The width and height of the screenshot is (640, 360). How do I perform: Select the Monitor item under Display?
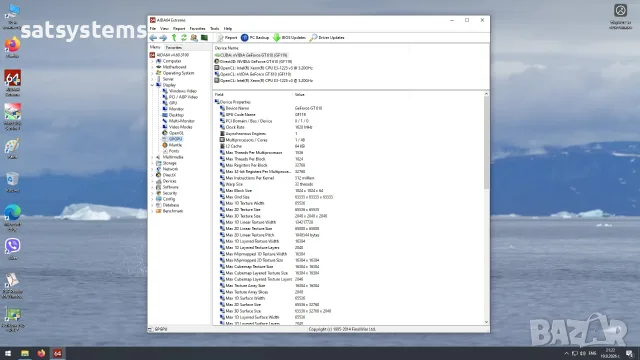pyautogui.click(x=176, y=109)
